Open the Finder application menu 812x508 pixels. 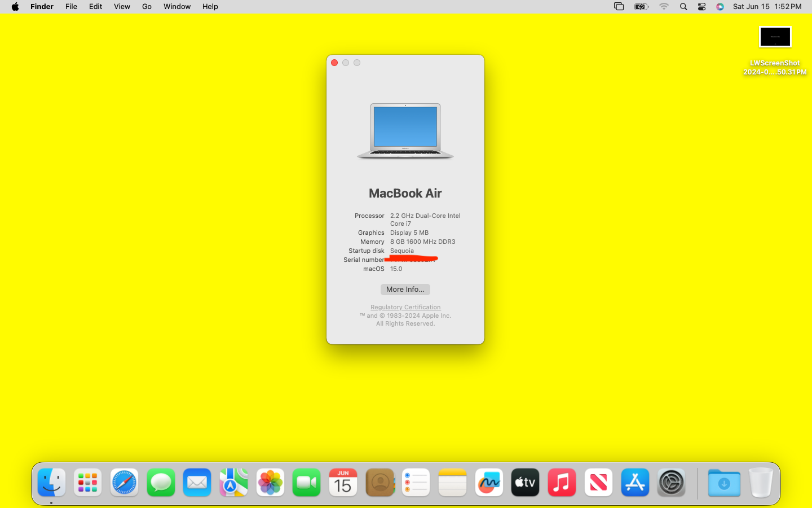point(42,7)
